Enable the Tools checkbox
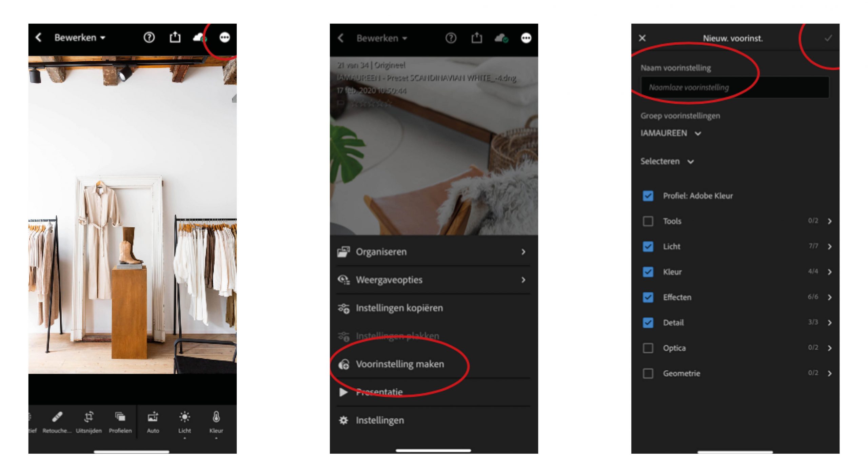 [648, 221]
